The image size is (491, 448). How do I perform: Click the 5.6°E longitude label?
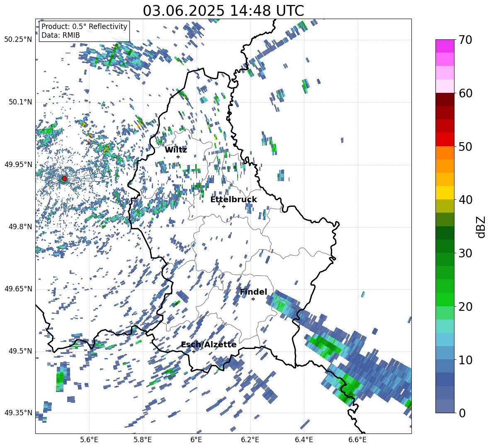point(89,440)
